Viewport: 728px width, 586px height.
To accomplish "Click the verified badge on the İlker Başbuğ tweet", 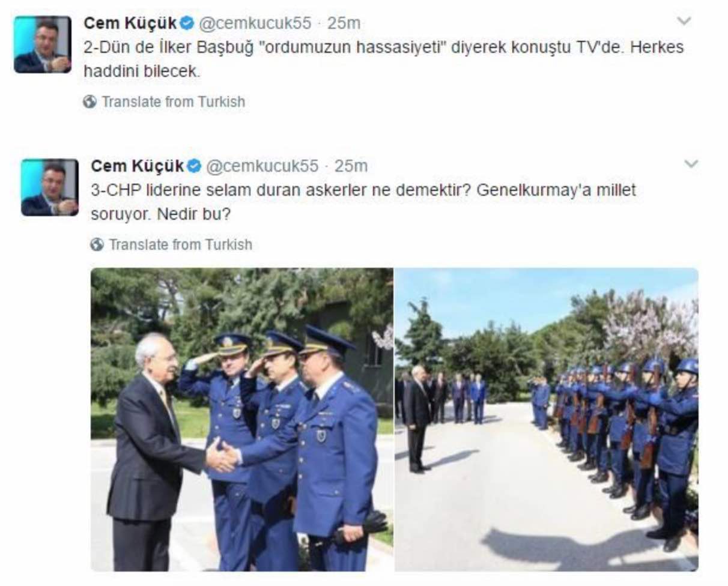I will (187, 23).
